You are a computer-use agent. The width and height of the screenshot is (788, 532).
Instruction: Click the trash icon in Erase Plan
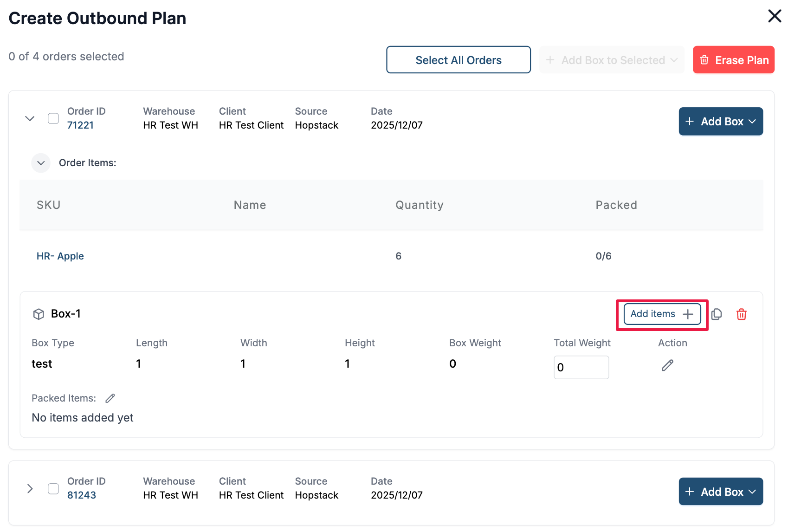point(704,60)
